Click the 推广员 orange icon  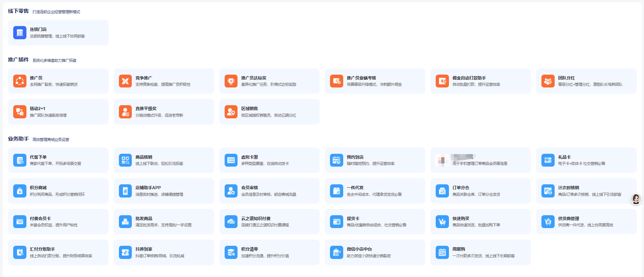coord(20,81)
